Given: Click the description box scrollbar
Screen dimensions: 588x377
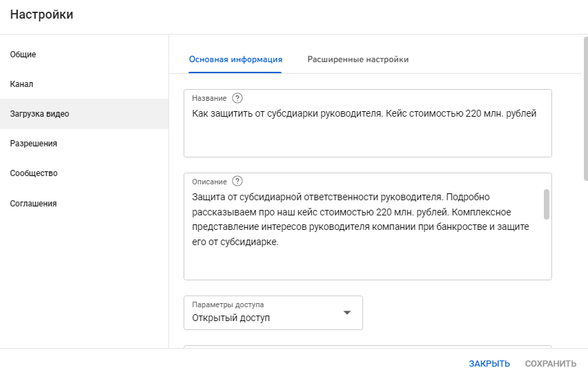Looking at the screenshot, I should [x=547, y=204].
